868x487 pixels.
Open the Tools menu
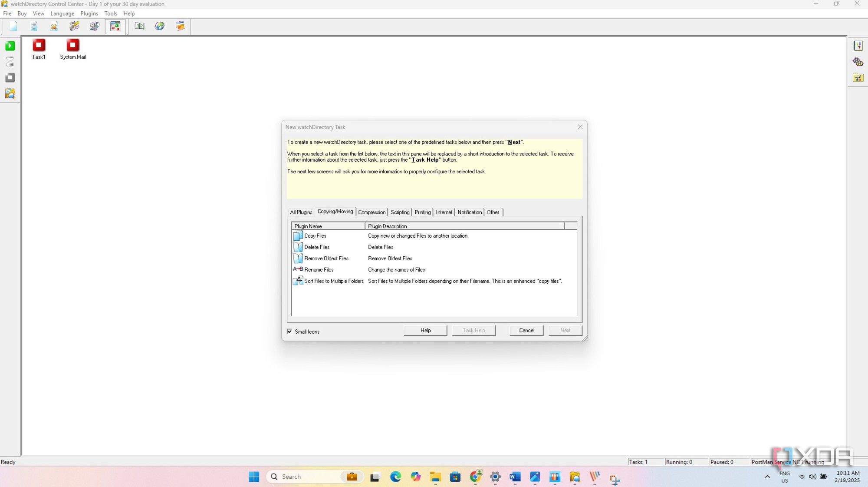click(x=111, y=13)
